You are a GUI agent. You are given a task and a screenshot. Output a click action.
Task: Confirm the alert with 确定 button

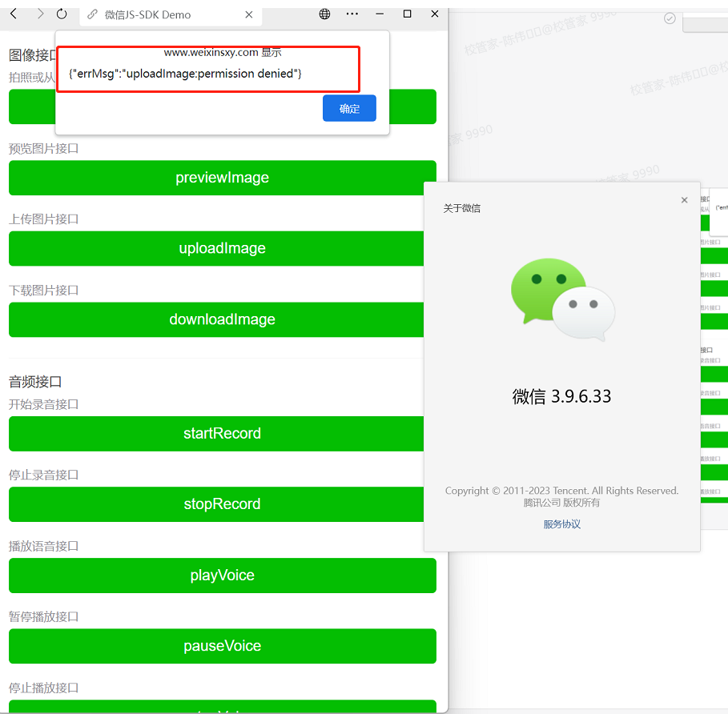click(x=349, y=108)
